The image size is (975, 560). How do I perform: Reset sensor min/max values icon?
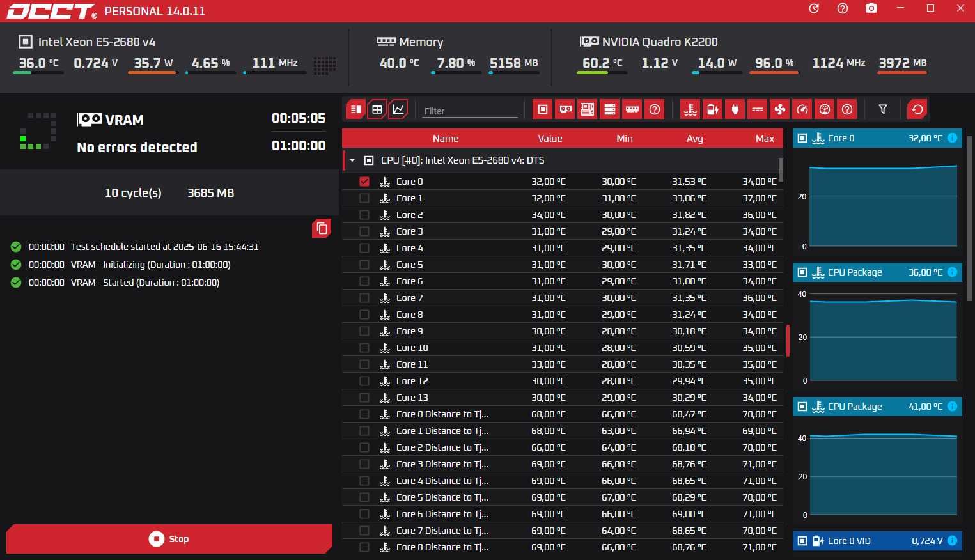click(x=917, y=109)
